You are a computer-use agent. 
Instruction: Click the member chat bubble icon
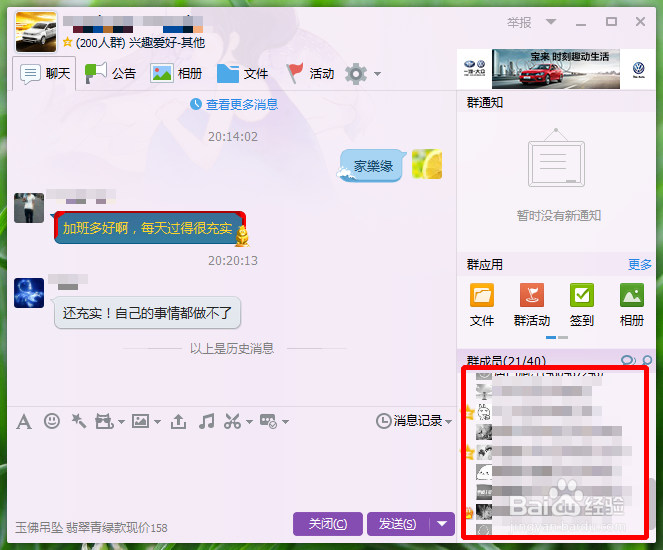(628, 360)
